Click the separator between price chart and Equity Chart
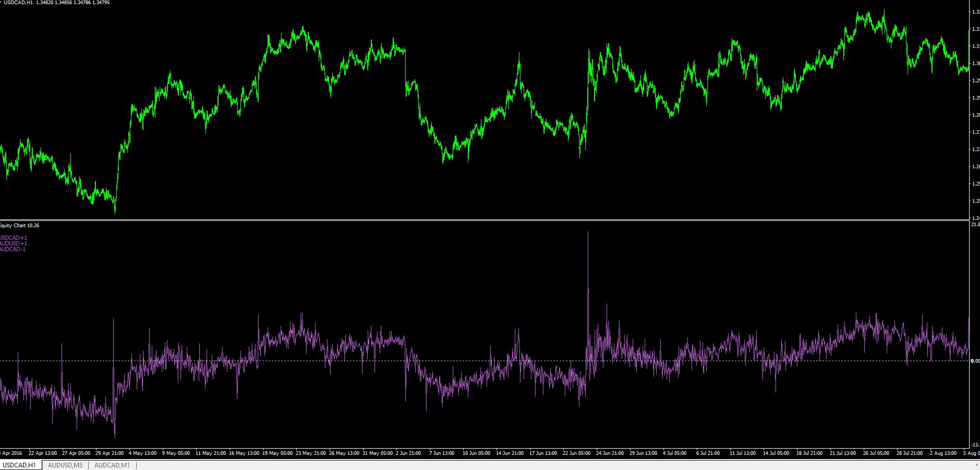The width and height of the screenshot is (980, 470). pyautogui.click(x=485, y=220)
